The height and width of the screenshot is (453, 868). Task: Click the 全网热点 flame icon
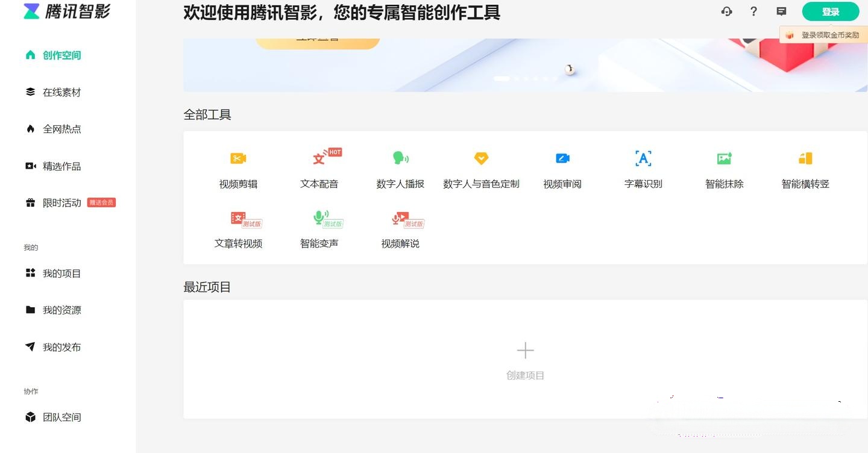[x=30, y=129]
